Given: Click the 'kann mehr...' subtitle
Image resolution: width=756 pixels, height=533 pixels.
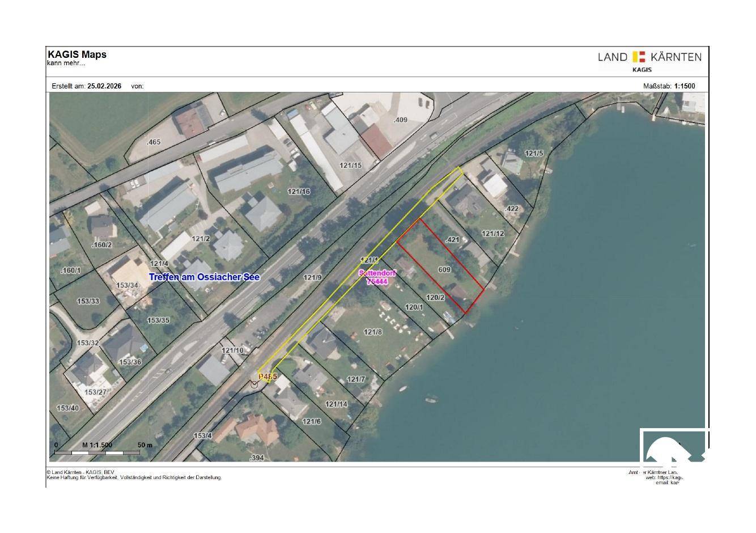Looking at the screenshot, I should (66, 63).
